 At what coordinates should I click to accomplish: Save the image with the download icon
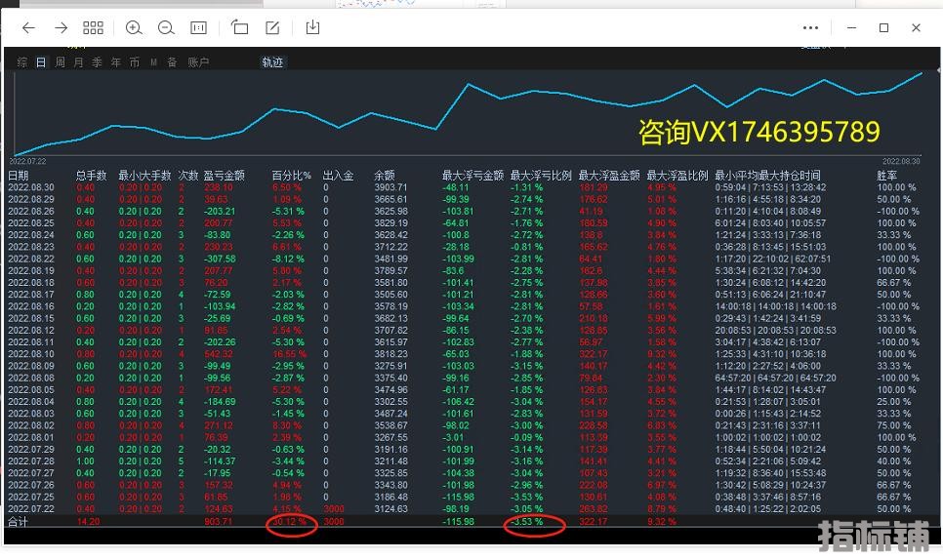pos(312,27)
